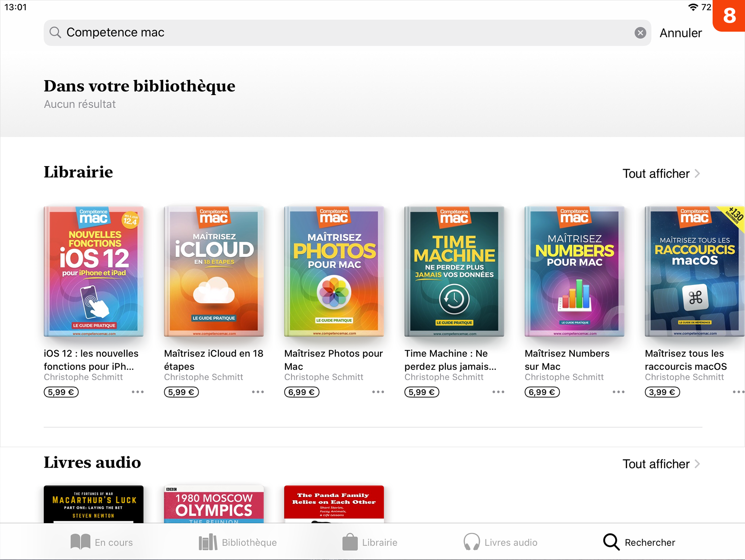This screenshot has height=560, width=745.
Task: Select the Rechercher tab
Action: (x=639, y=542)
